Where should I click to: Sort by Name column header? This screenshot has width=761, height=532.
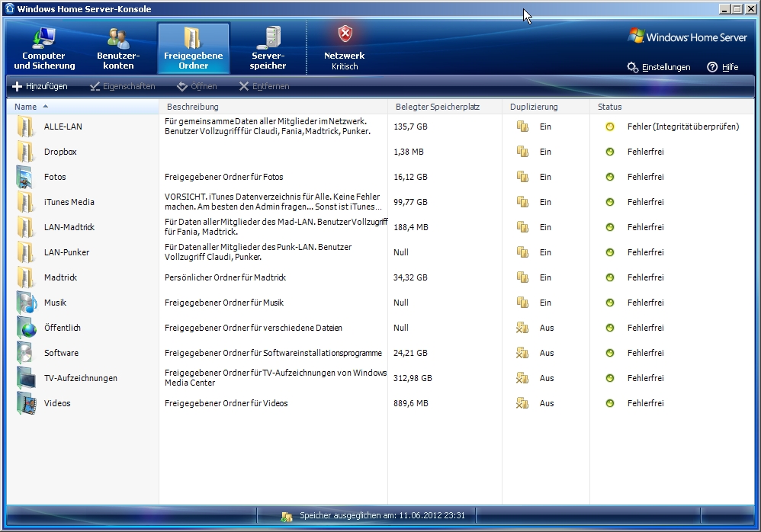click(x=82, y=107)
